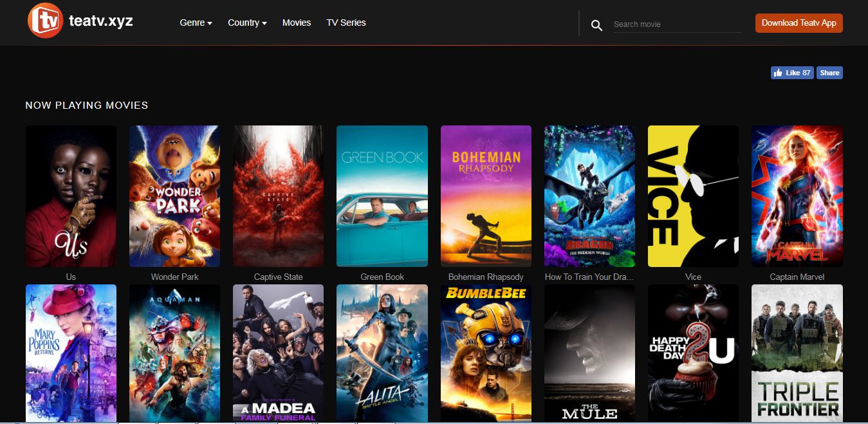Choose the Alita Battle Angel poster
This screenshot has width=868, height=424.
[x=382, y=353]
